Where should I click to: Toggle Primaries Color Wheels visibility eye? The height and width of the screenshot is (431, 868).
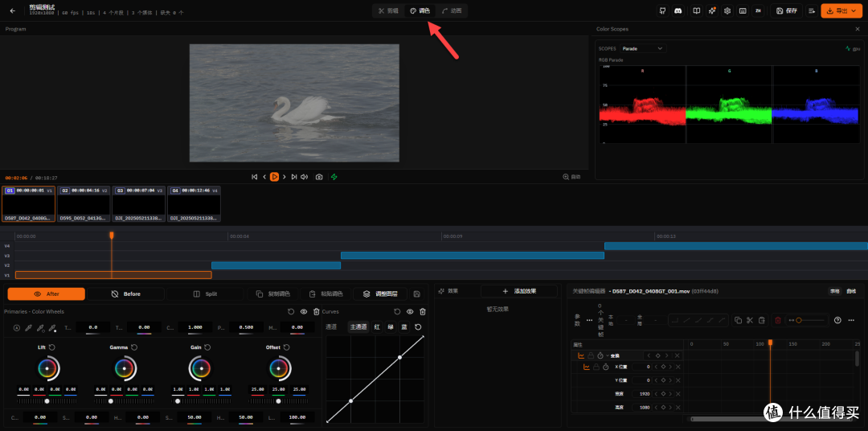(x=304, y=312)
